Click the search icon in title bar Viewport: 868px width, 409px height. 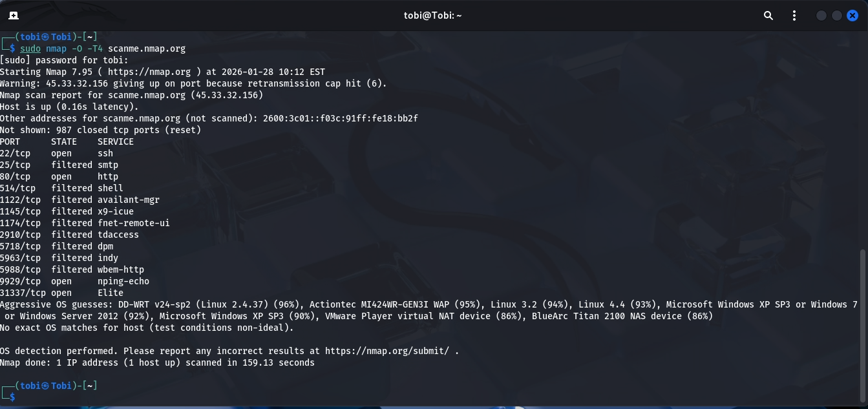(x=768, y=16)
